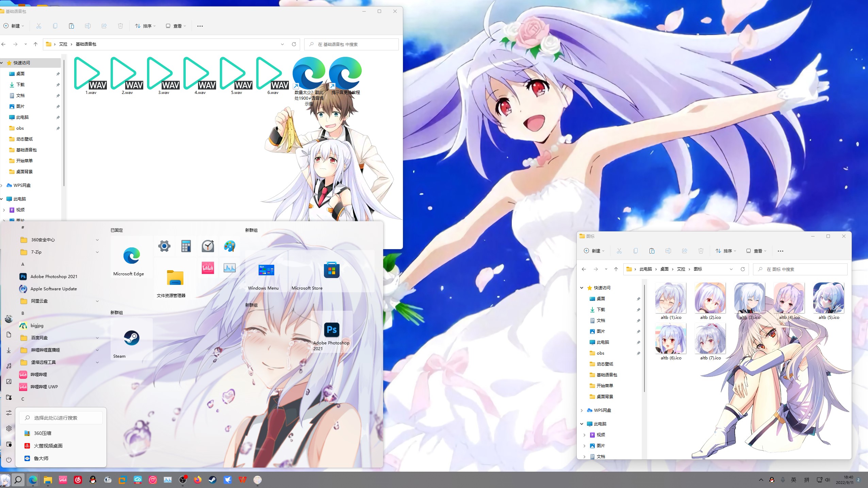Viewport: 868px width, 488px height.
Task: Click the start menu search field
Action: coord(61,418)
